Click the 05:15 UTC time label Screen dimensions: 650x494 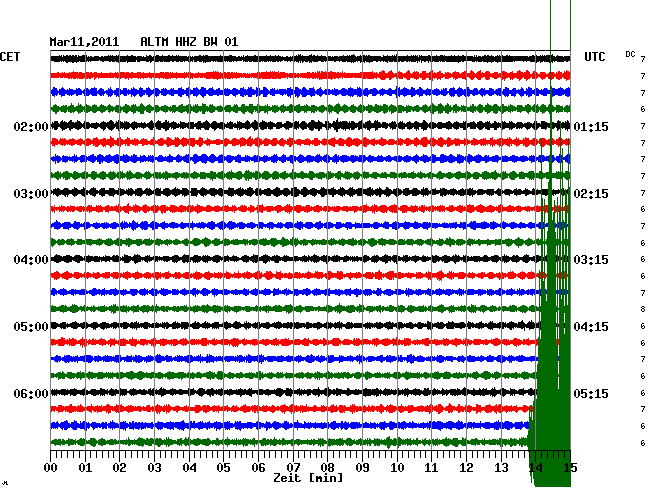591,393
